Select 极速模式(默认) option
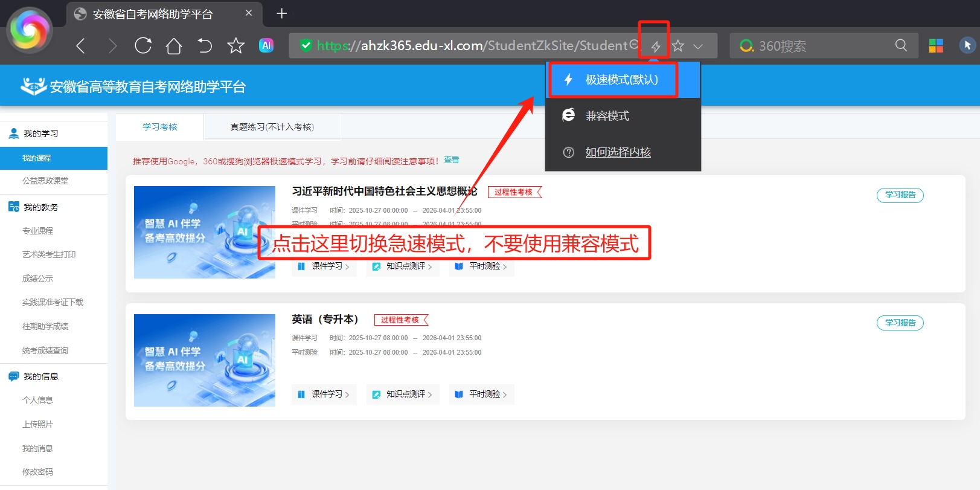The width and height of the screenshot is (980, 490). (x=623, y=80)
